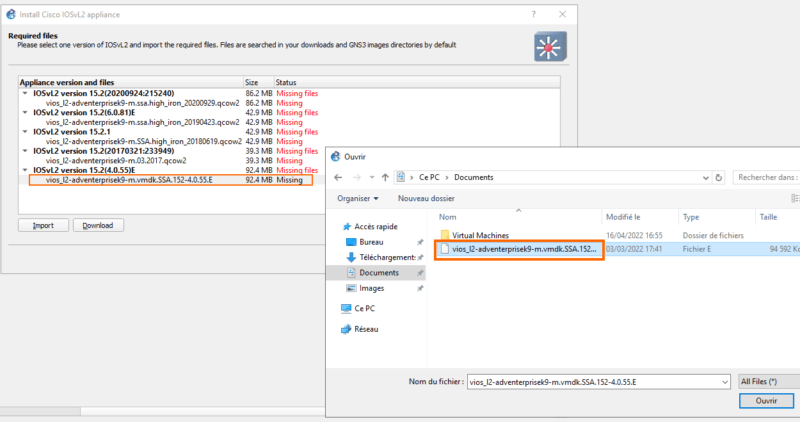The height and width of the screenshot is (422, 800).
Task: Click the Status column header
Action: coord(417,82)
